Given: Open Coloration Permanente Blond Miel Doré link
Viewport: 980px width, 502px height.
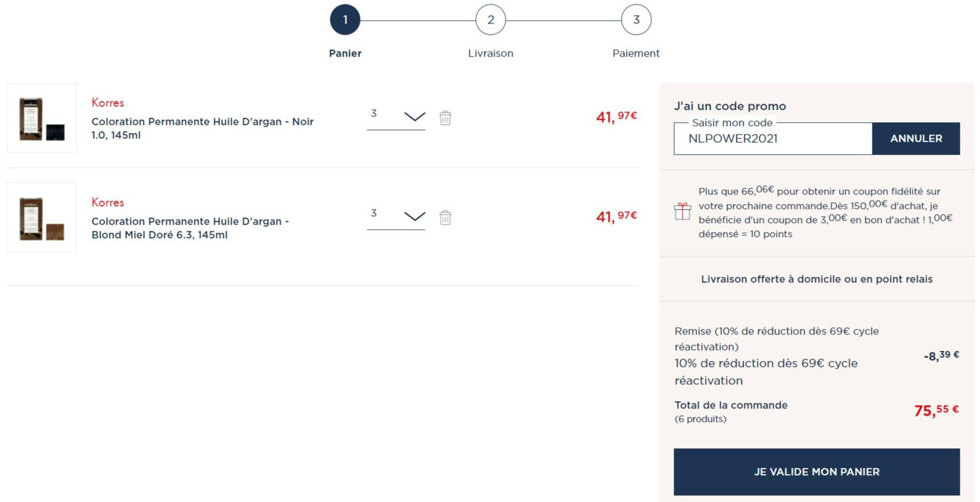Looking at the screenshot, I should pyautogui.click(x=190, y=228).
